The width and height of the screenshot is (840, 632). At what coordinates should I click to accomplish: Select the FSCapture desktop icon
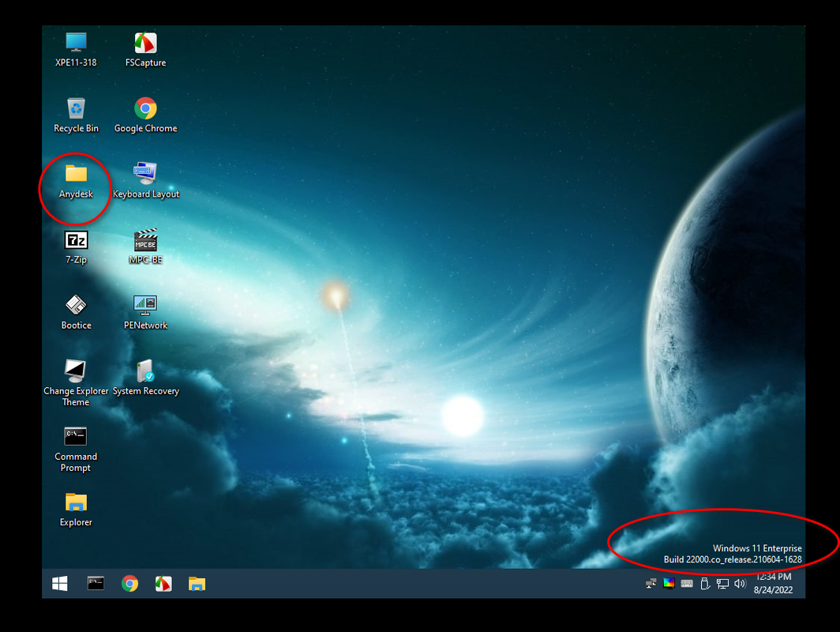pos(145,49)
